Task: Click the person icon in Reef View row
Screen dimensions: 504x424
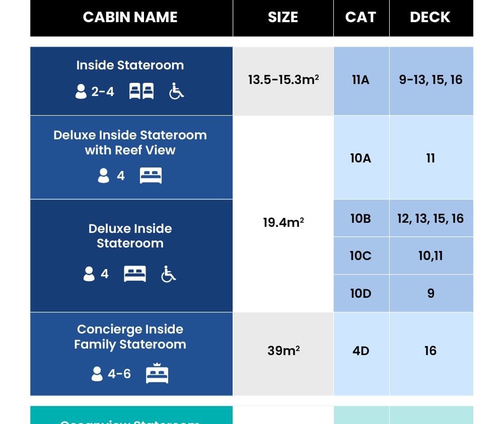Action: pos(104,176)
